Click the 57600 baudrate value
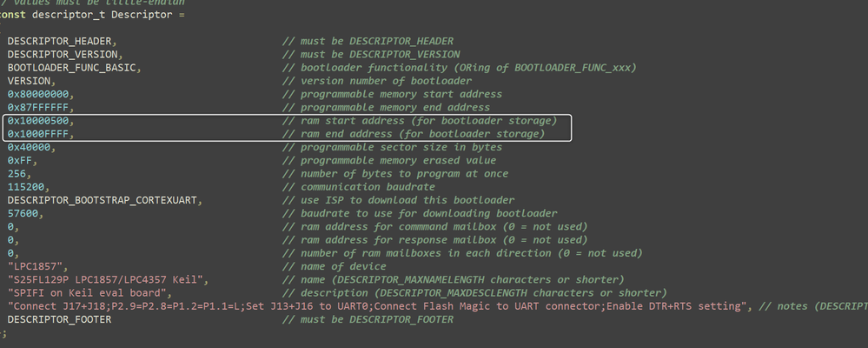The width and height of the screenshot is (868, 348). 23,213
